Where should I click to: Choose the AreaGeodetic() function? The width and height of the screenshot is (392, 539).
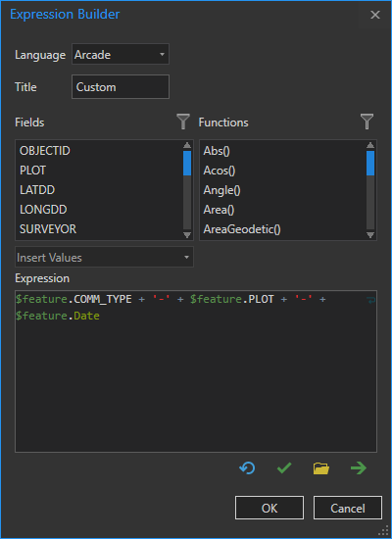(x=242, y=229)
